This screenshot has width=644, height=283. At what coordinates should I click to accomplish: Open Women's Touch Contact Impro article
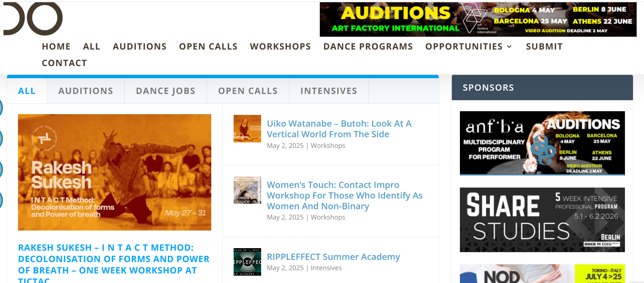345,196
